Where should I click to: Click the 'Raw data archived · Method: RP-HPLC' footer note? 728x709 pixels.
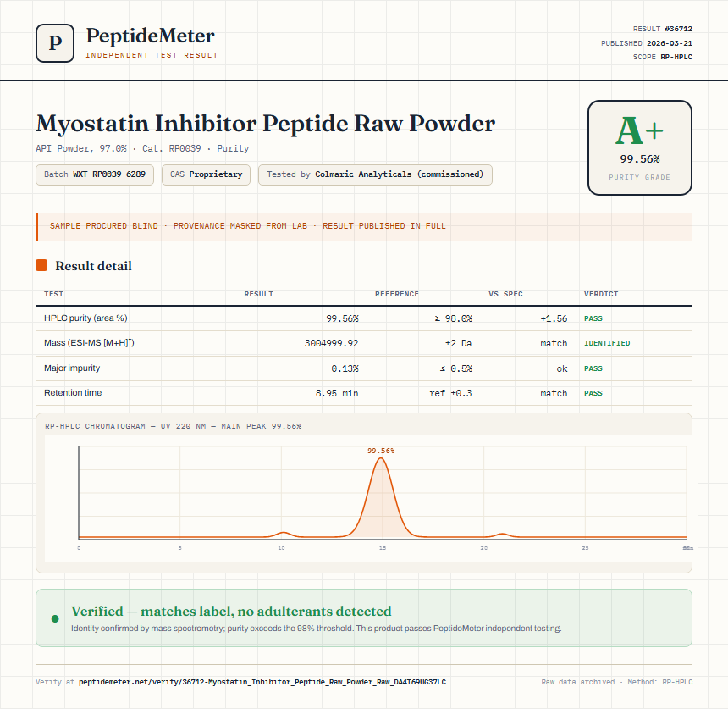[x=616, y=682]
